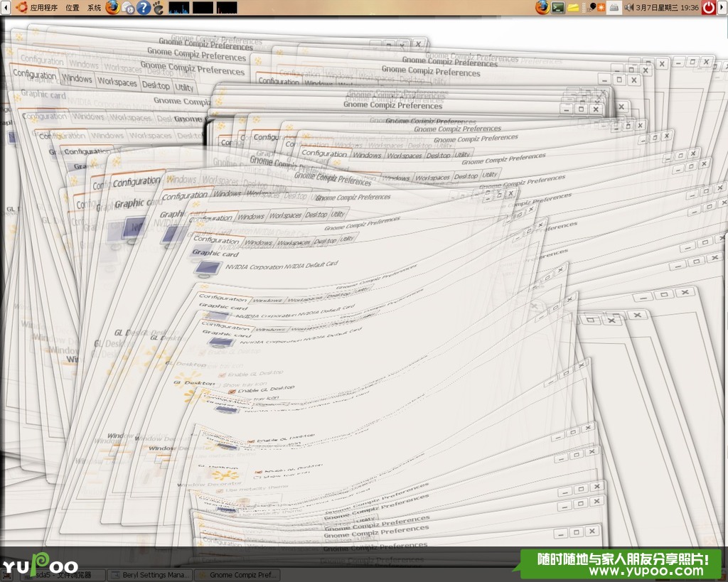Launch Firefox from the right panel icons

point(542,7)
